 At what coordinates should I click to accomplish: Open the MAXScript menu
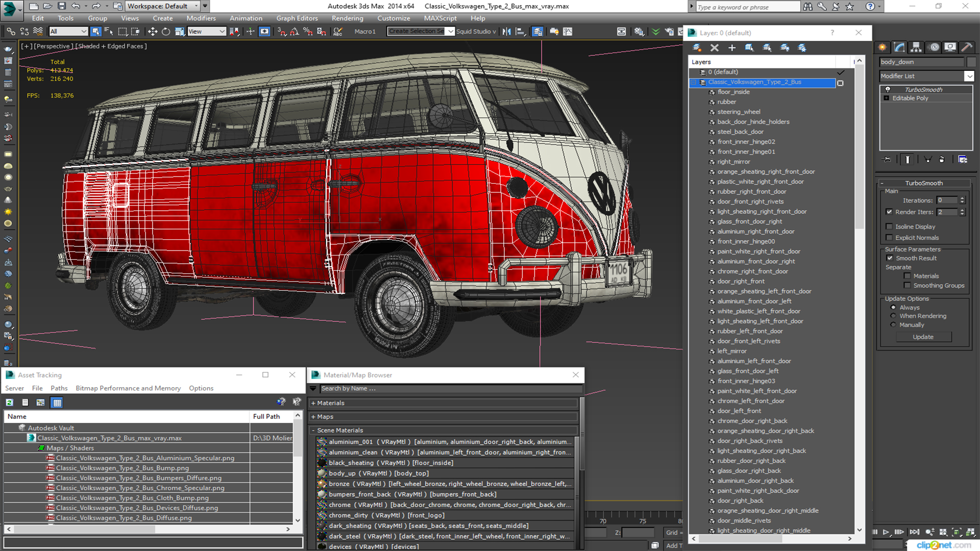[440, 18]
